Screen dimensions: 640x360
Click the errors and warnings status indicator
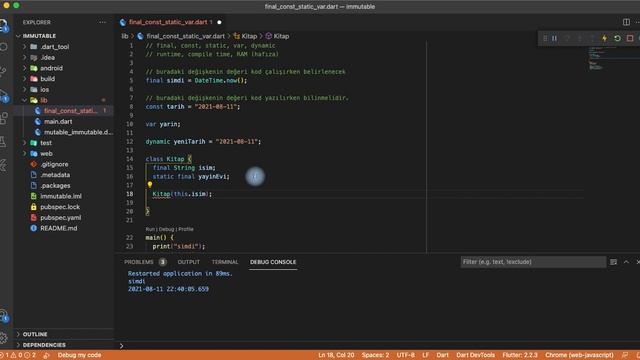click(19, 355)
